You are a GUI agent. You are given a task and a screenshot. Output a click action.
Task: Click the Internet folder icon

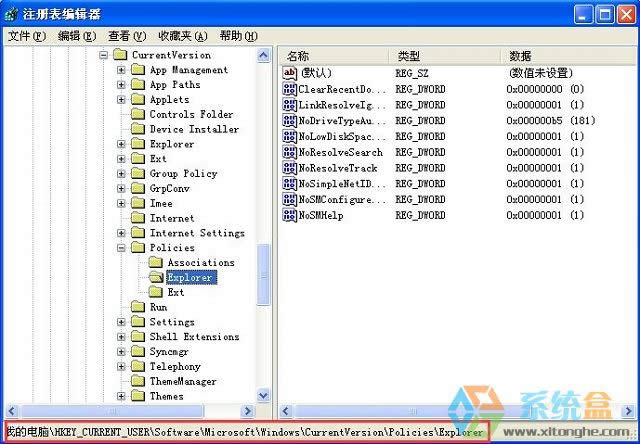[x=138, y=218]
